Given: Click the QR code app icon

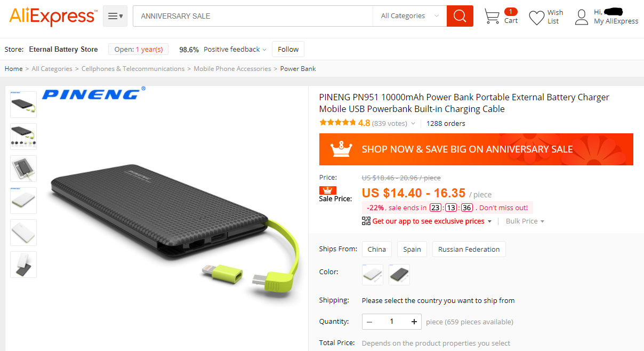Looking at the screenshot, I should [x=366, y=221].
